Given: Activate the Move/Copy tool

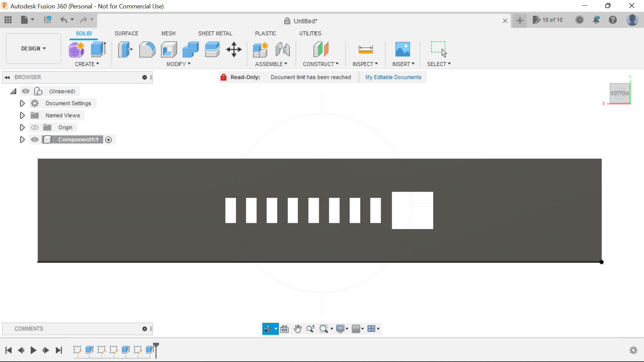Looking at the screenshot, I should coord(233,49).
